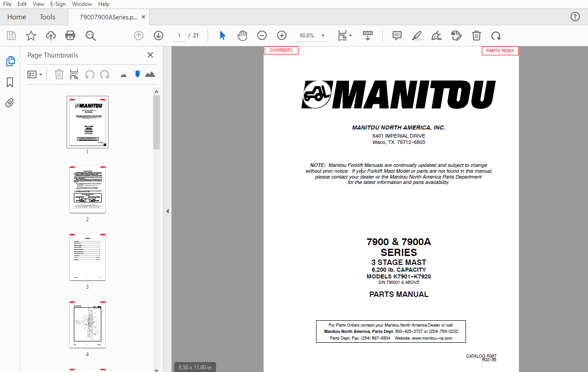Screen dimensions: 588x372
Task: Adjust the thumbnail size slider handle
Action: (x=138, y=74)
